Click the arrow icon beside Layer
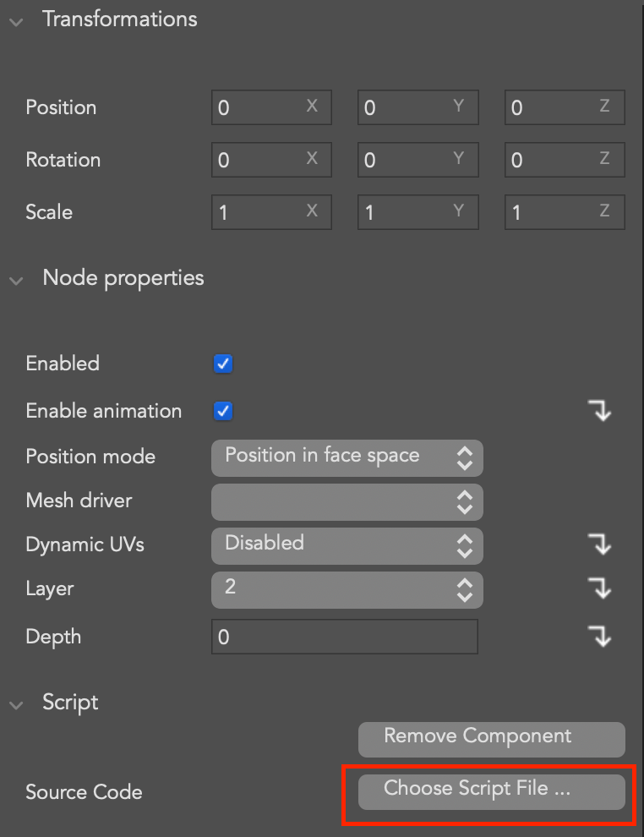Screen dimensions: 644x837 tap(600, 589)
